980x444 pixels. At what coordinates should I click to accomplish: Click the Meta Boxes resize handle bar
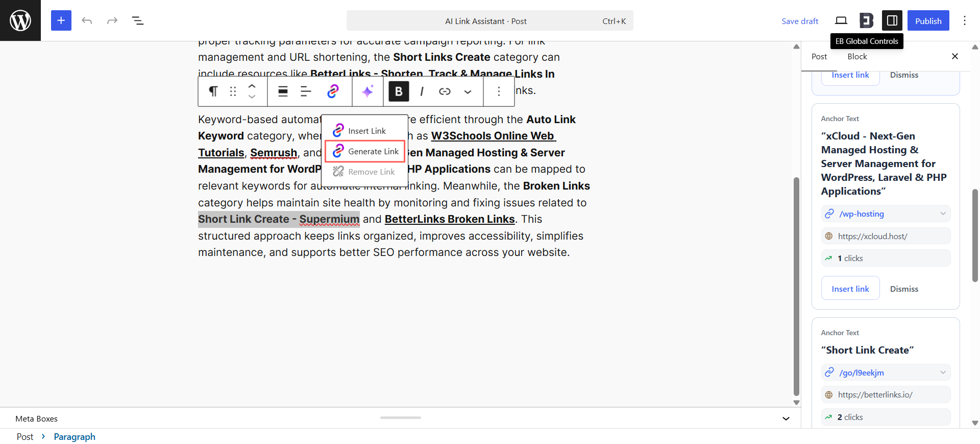coord(401,417)
